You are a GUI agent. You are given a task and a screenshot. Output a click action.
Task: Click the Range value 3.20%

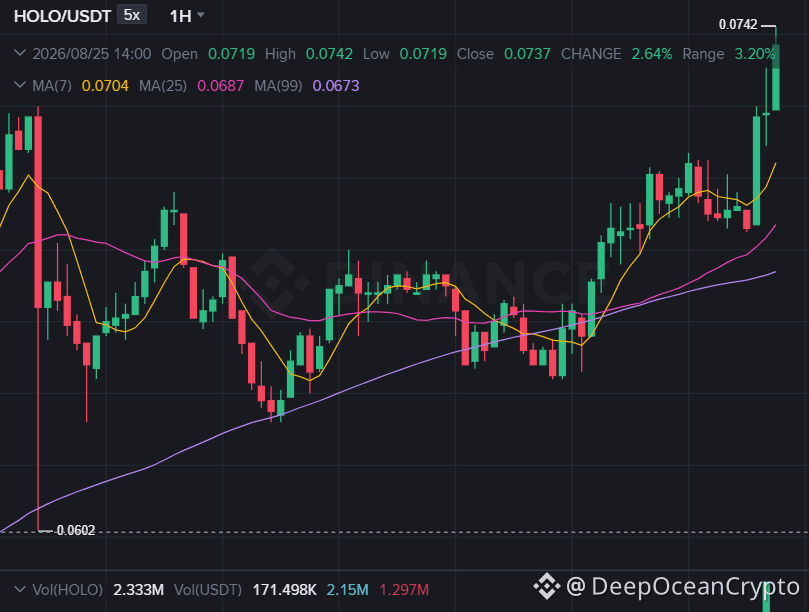[755, 54]
